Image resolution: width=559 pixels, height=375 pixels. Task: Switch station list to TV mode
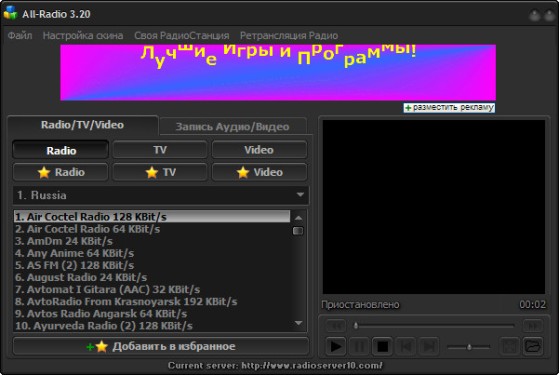pyautogui.click(x=160, y=150)
